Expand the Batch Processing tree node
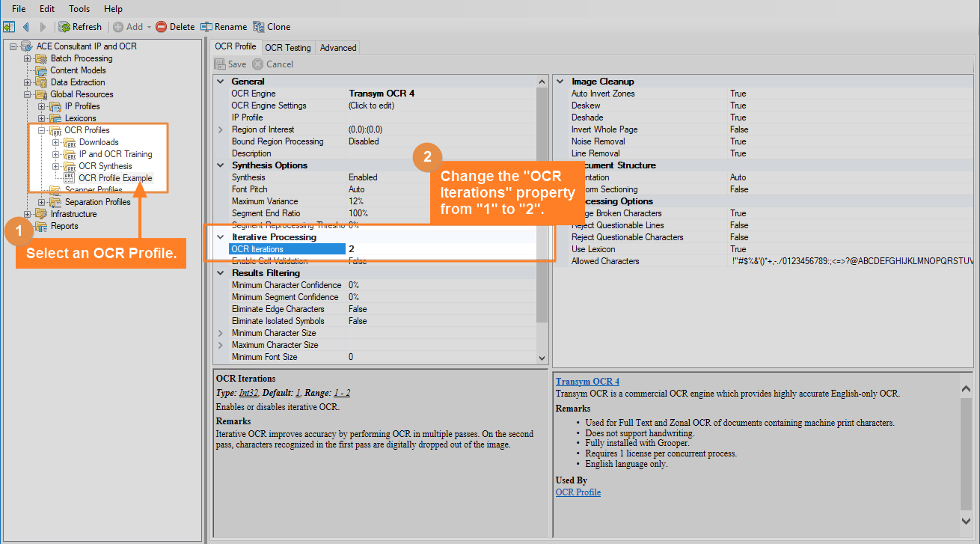The image size is (980, 544). click(x=28, y=58)
